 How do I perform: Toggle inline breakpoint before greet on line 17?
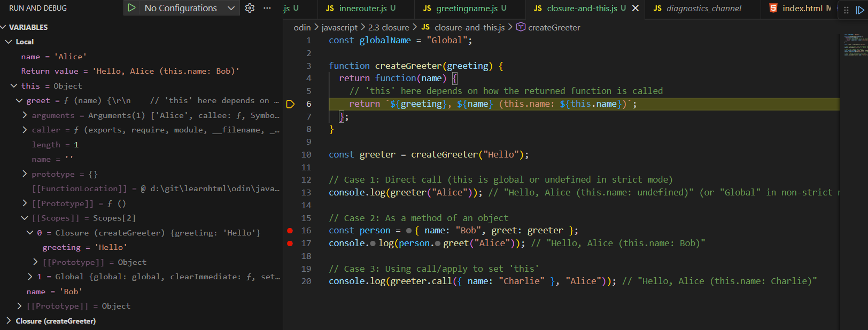438,243
